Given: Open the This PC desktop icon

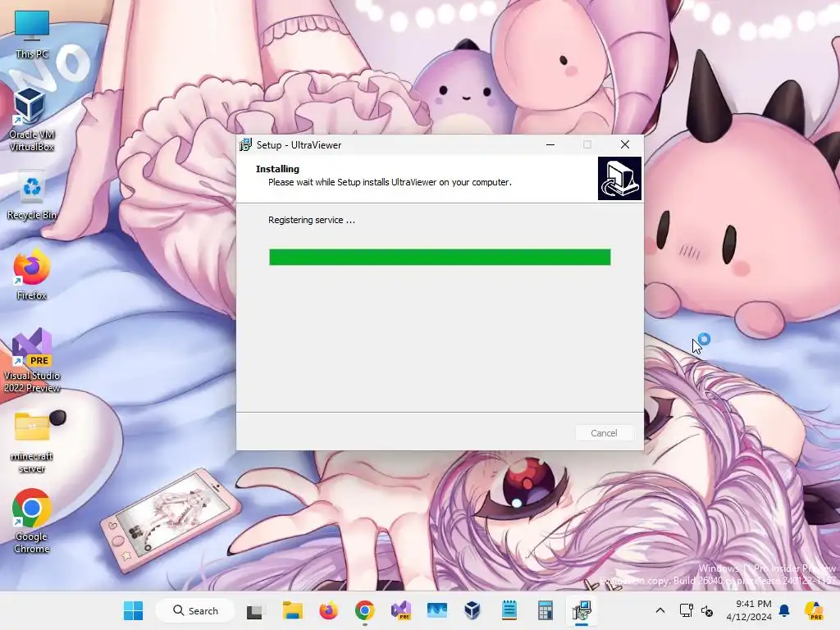Looking at the screenshot, I should tap(32, 34).
